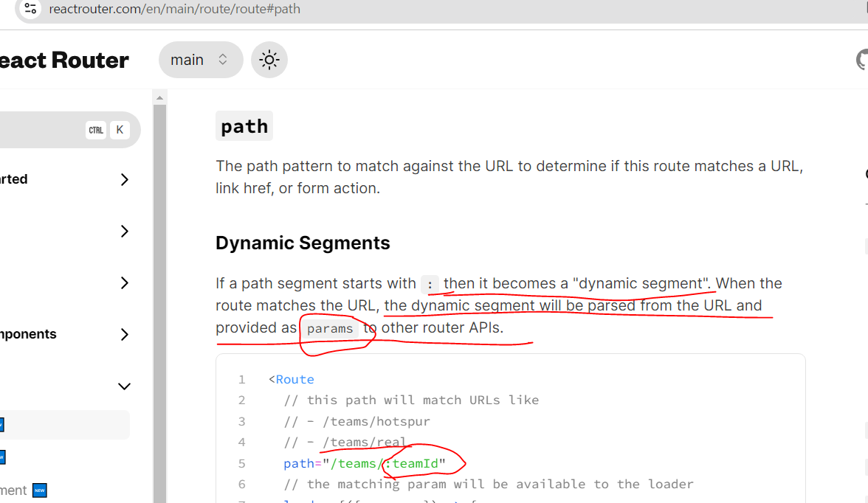Click the URL reactrouter.com address field

174,9
